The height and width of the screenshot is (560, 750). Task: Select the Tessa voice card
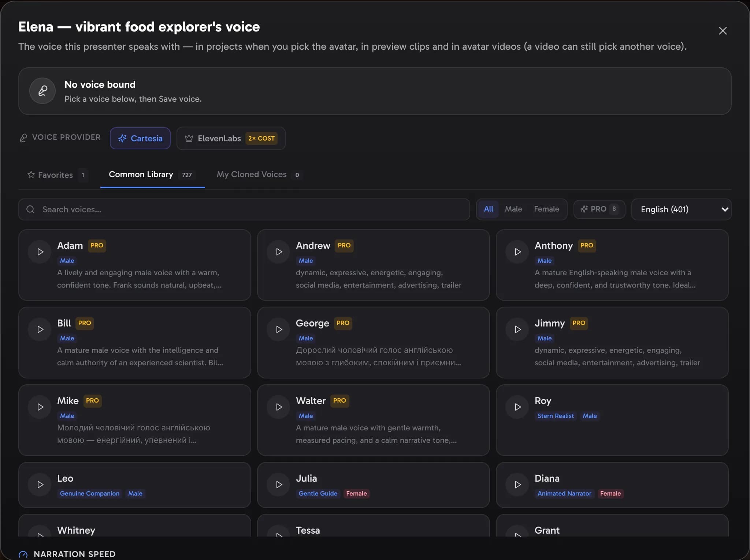pyautogui.click(x=374, y=526)
